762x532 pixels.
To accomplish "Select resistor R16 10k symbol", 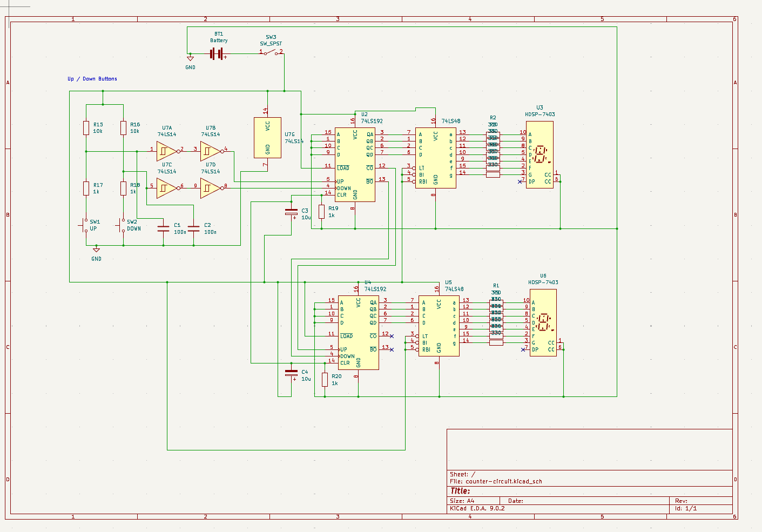I will (123, 128).
